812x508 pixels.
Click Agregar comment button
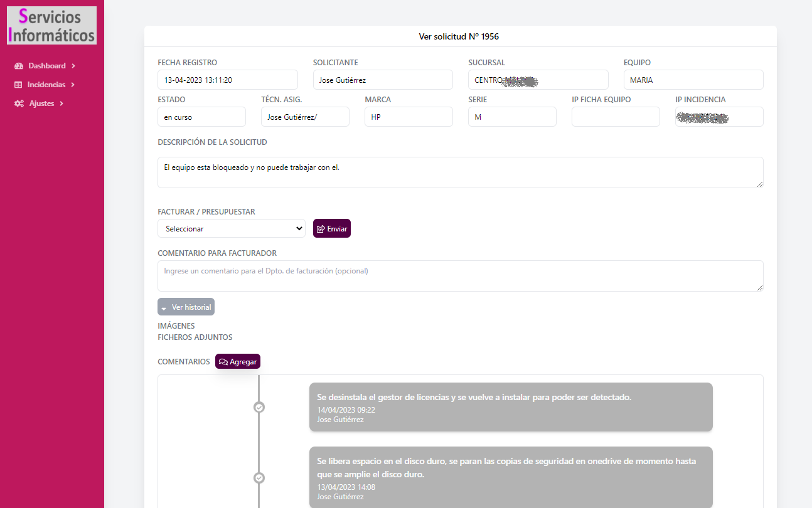click(x=237, y=361)
